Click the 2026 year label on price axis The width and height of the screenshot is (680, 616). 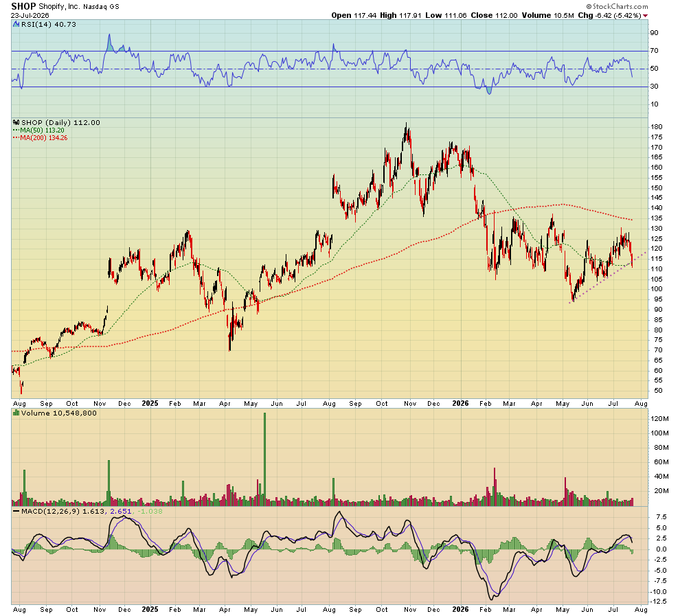point(460,404)
